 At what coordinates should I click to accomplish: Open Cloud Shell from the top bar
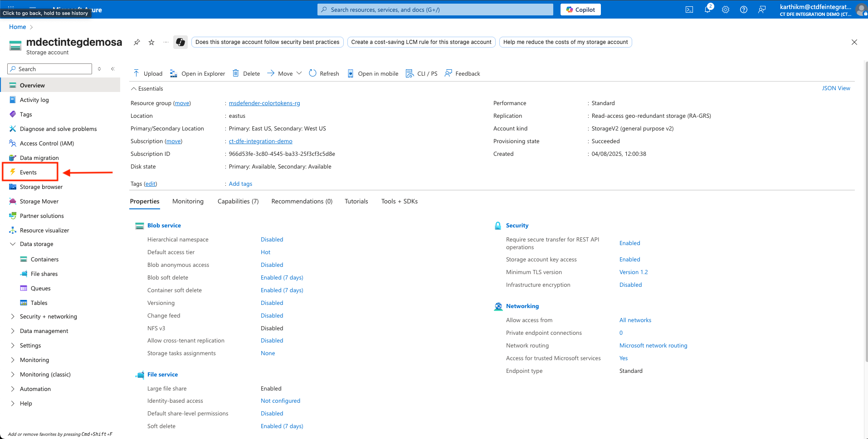point(689,10)
